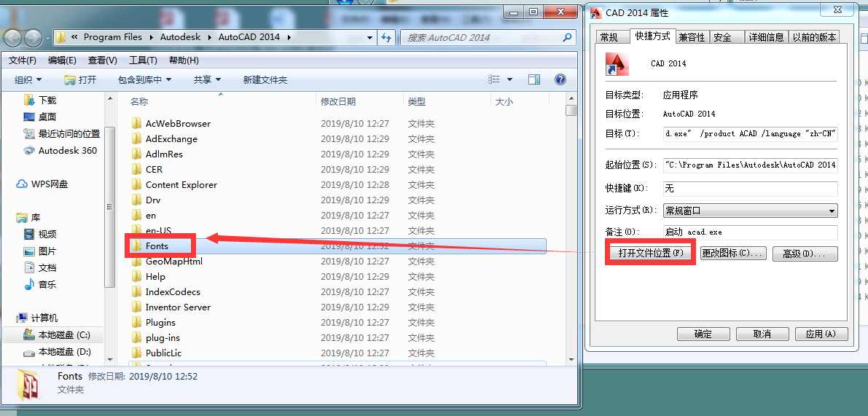868x416 pixels.
Task: Switch to the 详细信息 tab
Action: (767, 37)
